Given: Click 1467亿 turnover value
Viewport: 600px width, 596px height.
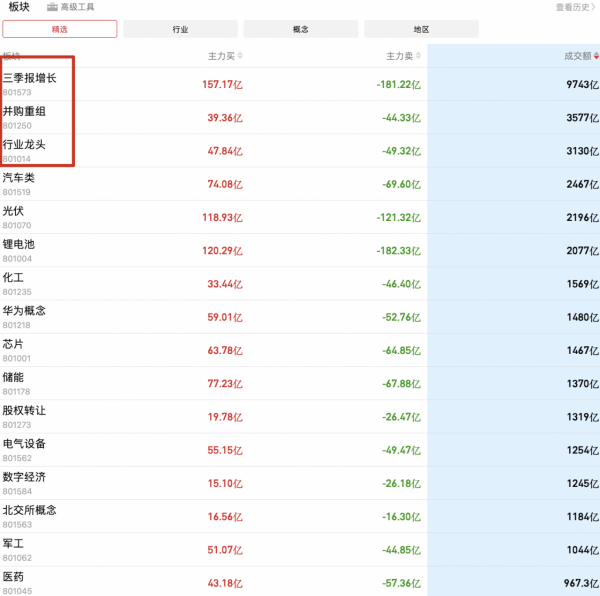Looking at the screenshot, I should (582, 350).
